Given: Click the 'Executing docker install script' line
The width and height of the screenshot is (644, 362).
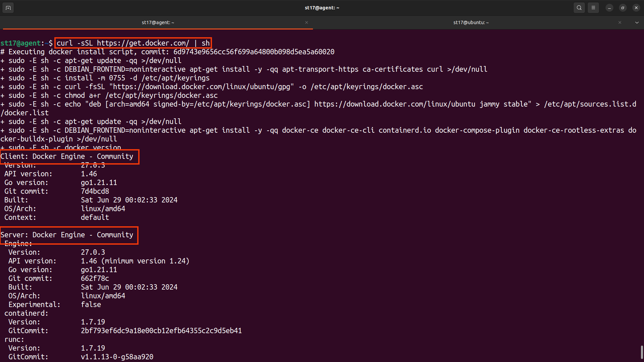Looking at the screenshot, I should tap(167, 52).
